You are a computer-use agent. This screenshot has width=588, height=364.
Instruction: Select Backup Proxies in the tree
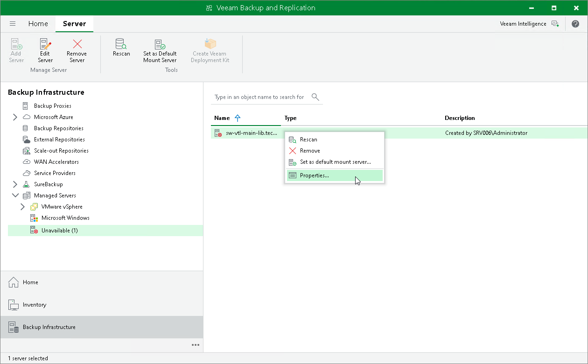pos(53,106)
